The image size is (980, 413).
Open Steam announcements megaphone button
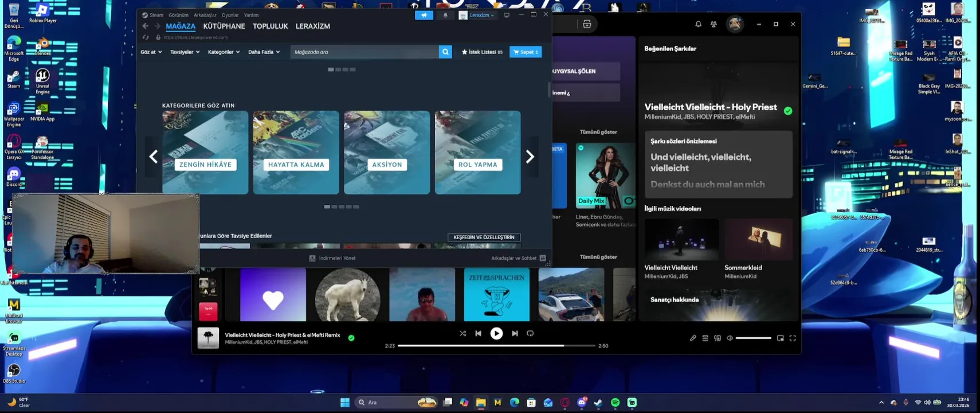pyautogui.click(x=424, y=15)
